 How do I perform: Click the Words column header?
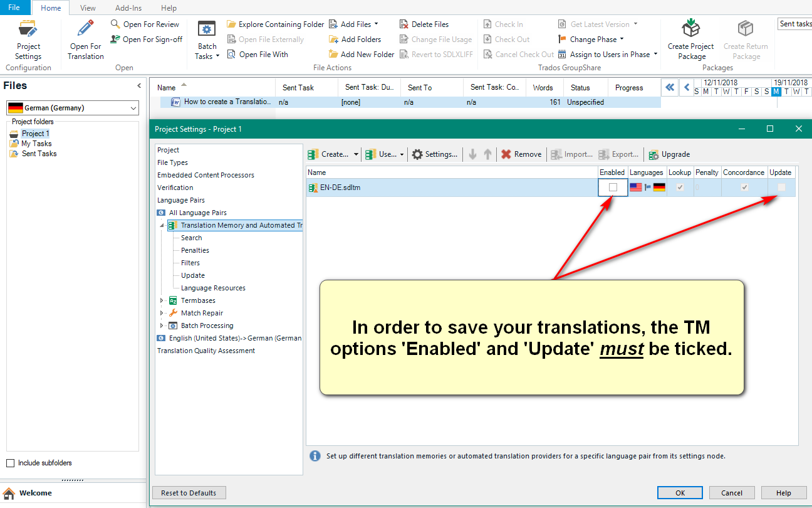point(543,88)
